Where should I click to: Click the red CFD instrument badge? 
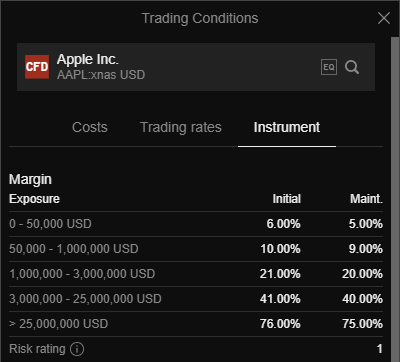point(37,67)
